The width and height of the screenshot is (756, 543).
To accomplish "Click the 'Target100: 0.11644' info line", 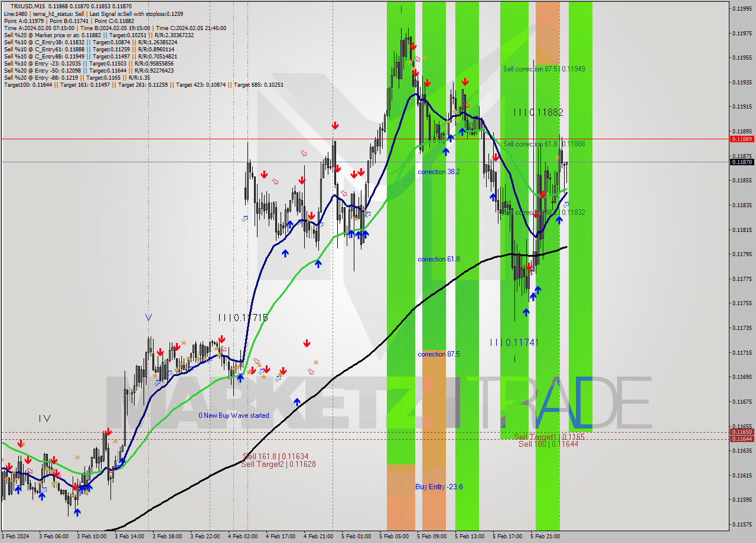I will pyautogui.click(x=144, y=85).
